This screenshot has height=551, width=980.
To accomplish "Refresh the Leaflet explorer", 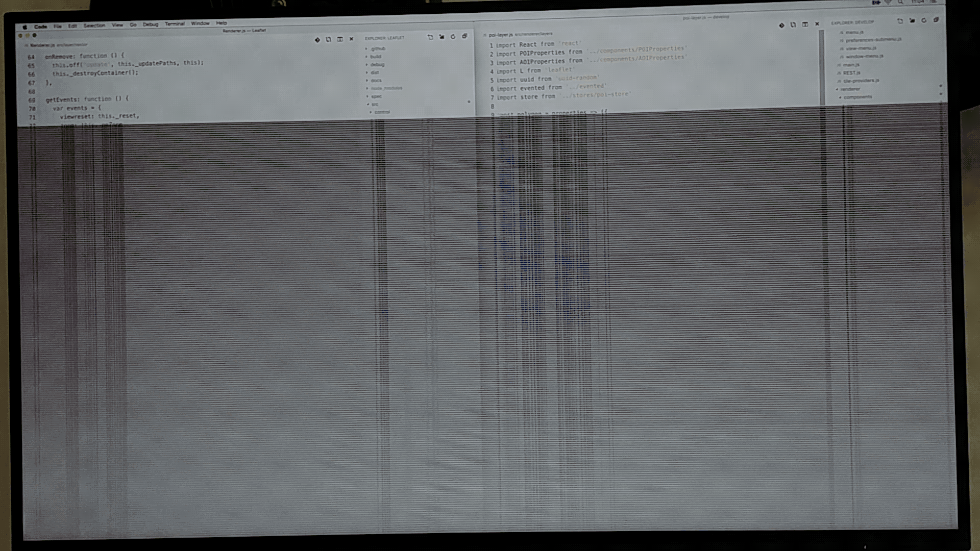I will [453, 37].
